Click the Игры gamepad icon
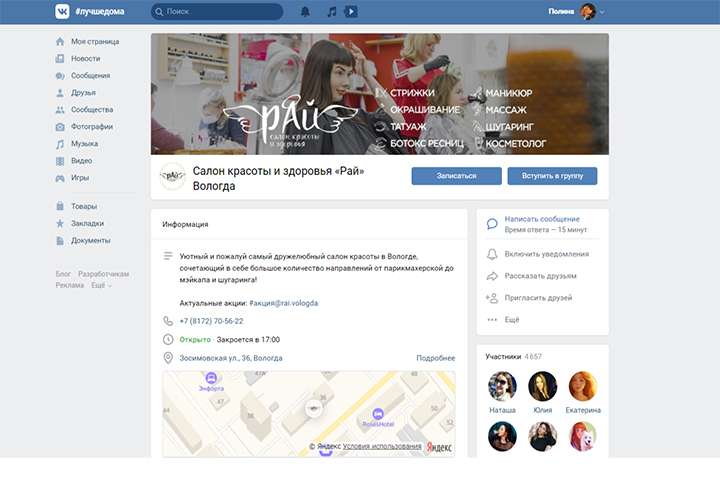This screenshot has height=480, width=720. pyautogui.click(x=60, y=178)
